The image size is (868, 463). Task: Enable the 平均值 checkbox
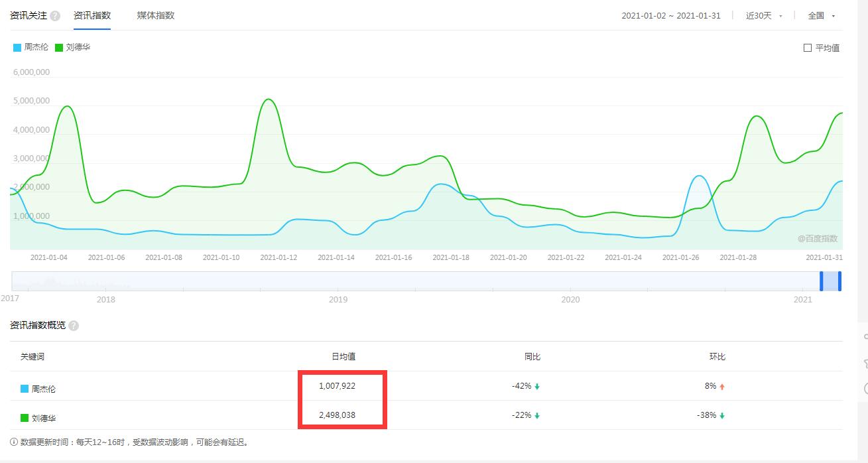(x=808, y=48)
